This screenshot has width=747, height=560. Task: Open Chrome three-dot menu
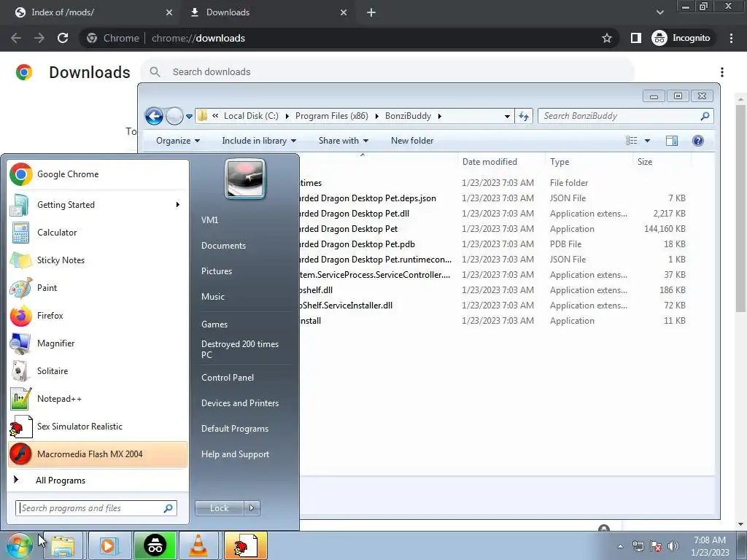(731, 38)
